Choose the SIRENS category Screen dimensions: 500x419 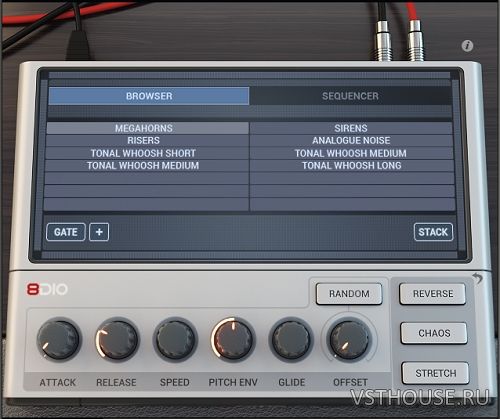coord(351,128)
